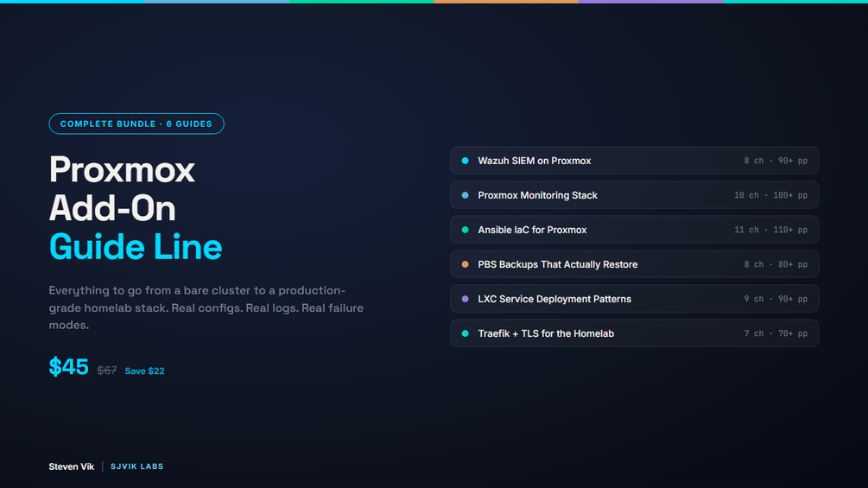This screenshot has height=488, width=868.
Task: Click the Steven Vik author name
Action: (x=72, y=466)
